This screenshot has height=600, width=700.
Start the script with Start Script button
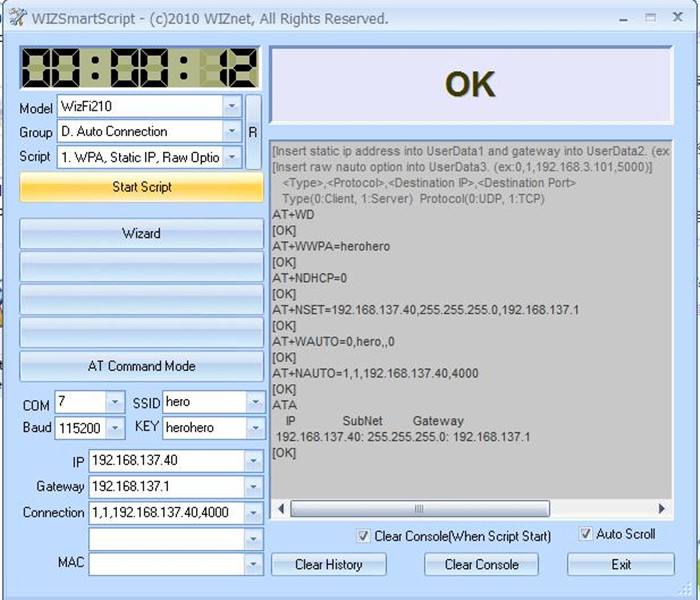point(142,187)
